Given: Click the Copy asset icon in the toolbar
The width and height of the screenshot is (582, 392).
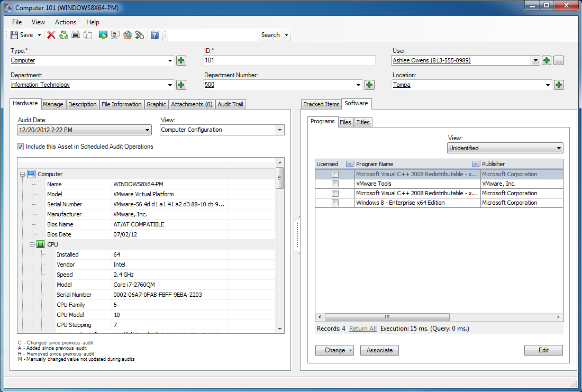Looking at the screenshot, I should click(x=88, y=35).
